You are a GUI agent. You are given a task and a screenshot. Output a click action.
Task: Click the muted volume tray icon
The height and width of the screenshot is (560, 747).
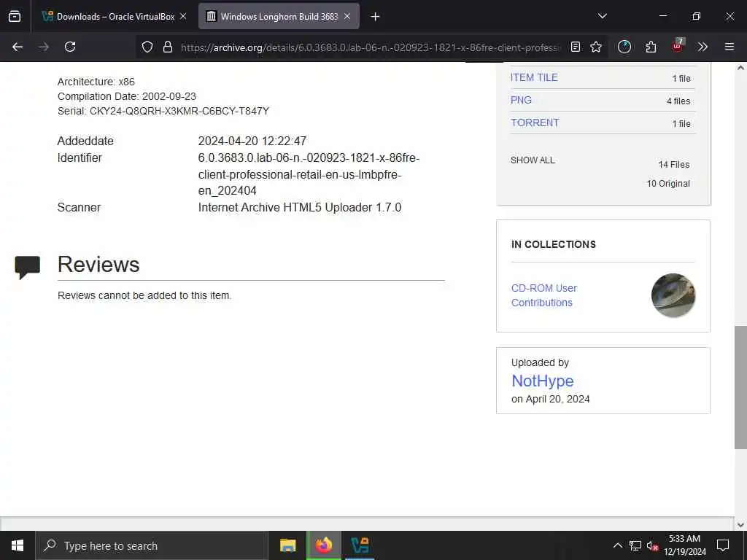pyautogui.click(x=652, y=545)
